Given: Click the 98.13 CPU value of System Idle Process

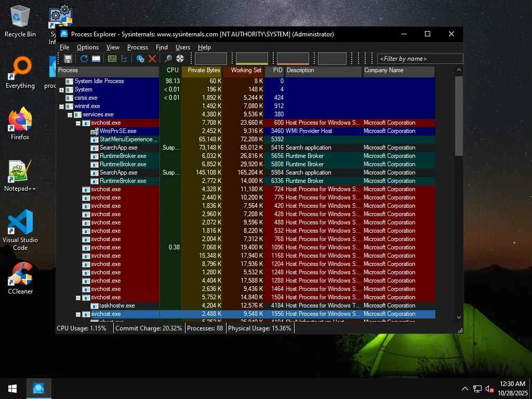Looking at the screenshot, I should point(172,81).
